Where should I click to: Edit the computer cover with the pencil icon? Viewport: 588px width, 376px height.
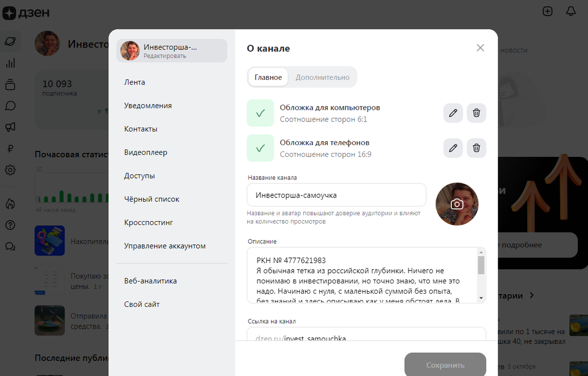[453, 113]
